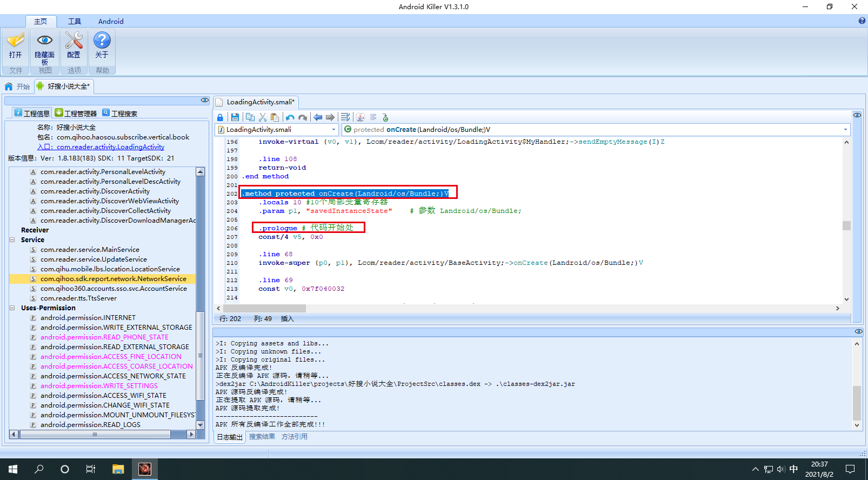Switch to 搜索结果 bottom tab
The image size is (868, 480).
click(x=262, y=437)
